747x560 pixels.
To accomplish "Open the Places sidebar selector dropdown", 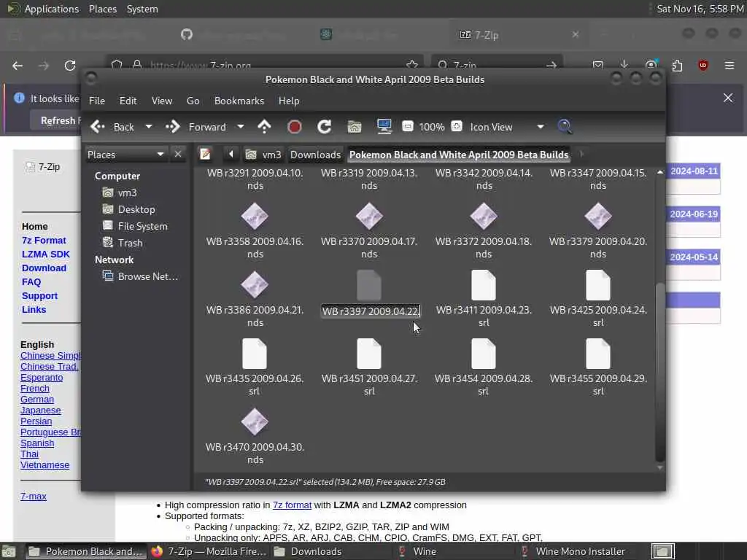I will (x=126, y=155).
